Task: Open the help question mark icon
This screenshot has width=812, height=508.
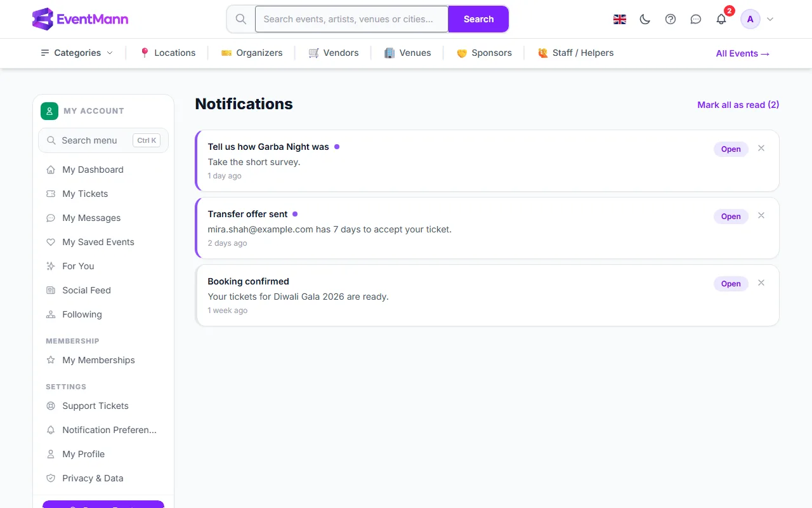Action: [x=671, y=19]
